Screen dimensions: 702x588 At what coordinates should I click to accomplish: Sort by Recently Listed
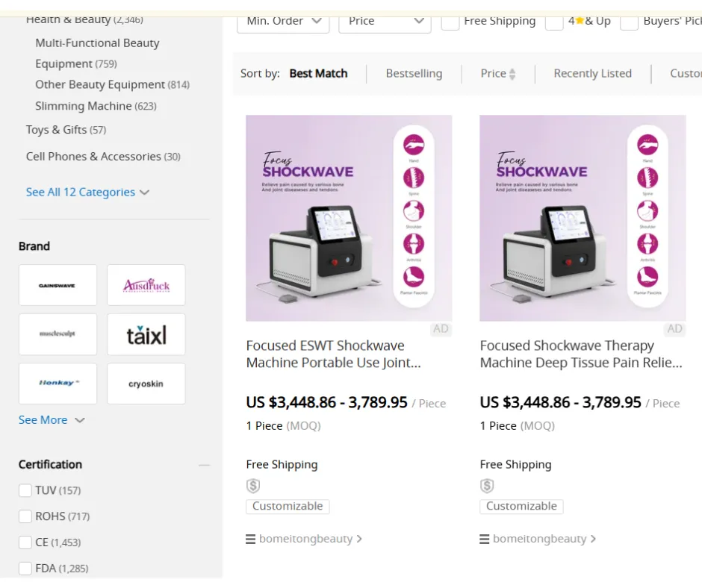(592, 73)
